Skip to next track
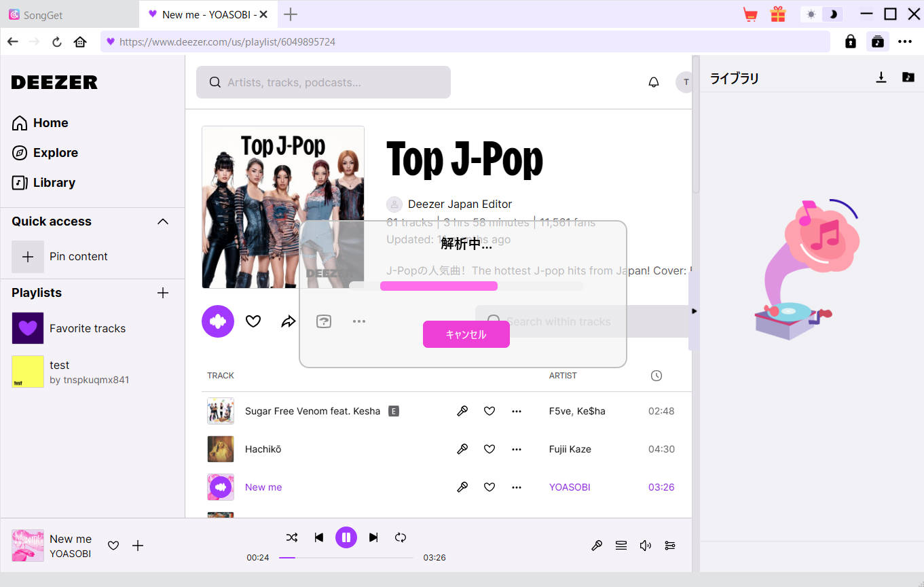 click(x=373, y=537)
